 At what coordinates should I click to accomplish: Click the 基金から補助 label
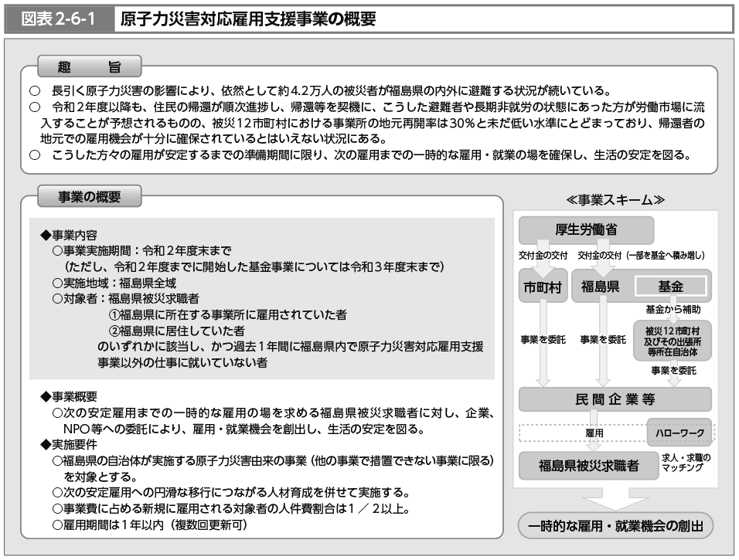click(673, 308)
